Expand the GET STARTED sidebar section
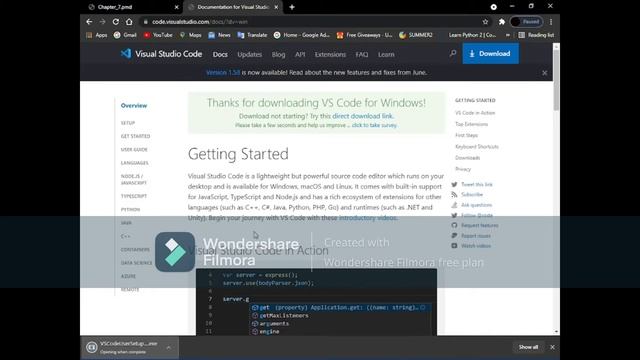640x360 pixels. click(x=136, y=136)
